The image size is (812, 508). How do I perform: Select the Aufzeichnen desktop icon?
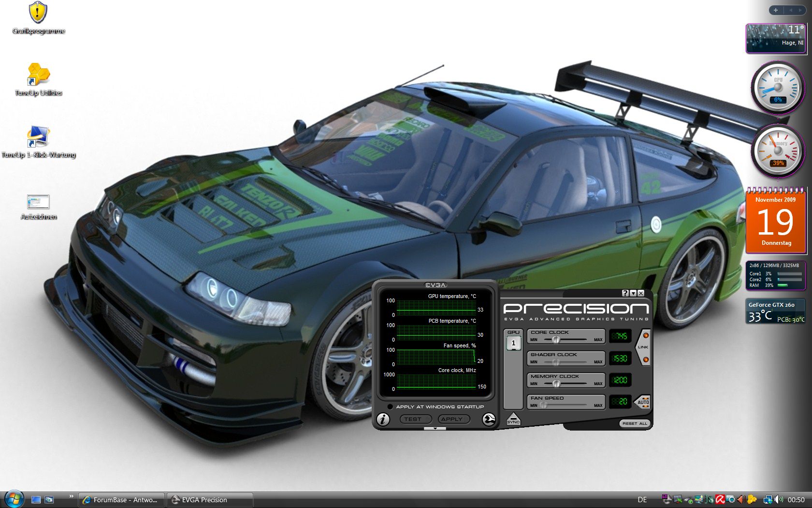(38, 207)
